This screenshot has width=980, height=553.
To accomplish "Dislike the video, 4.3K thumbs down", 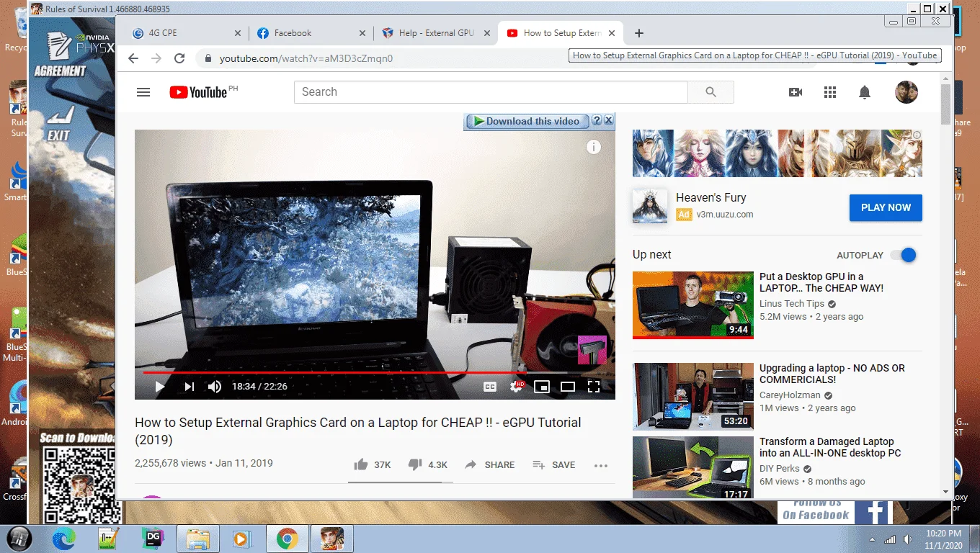I will click(428, 465).
